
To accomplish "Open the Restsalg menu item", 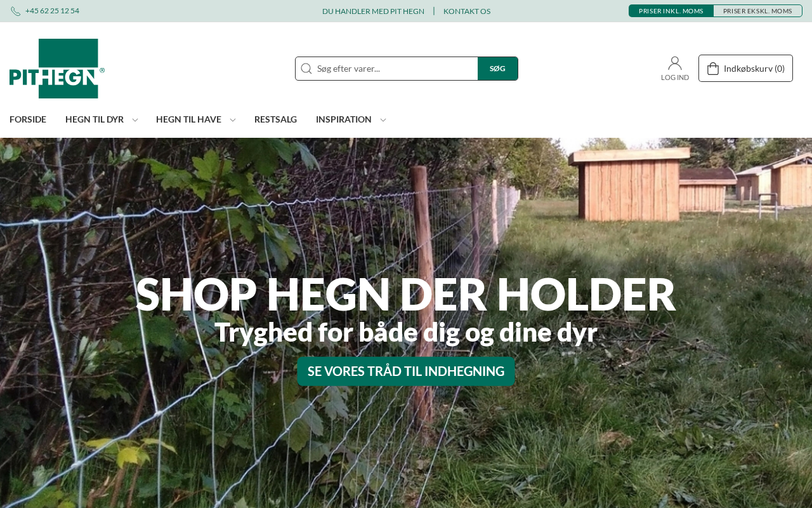I will pos(275,119).
